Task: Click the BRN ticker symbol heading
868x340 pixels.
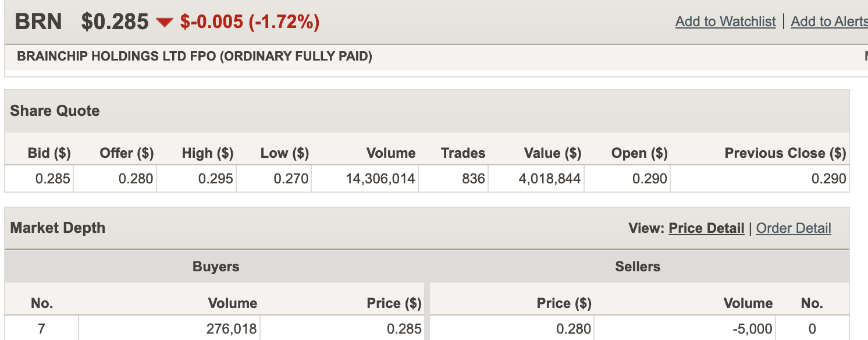Action: pyautogui.click(x=38, y=22)
